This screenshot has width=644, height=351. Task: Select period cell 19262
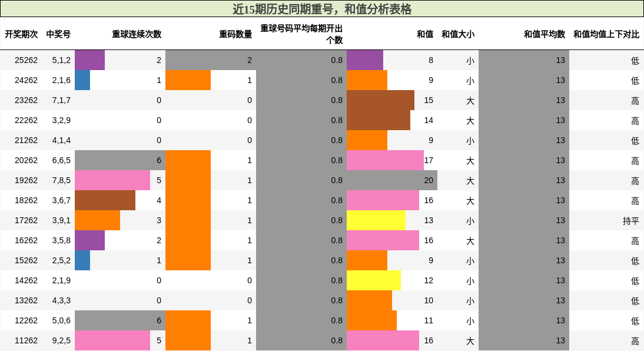pos(26,180)
